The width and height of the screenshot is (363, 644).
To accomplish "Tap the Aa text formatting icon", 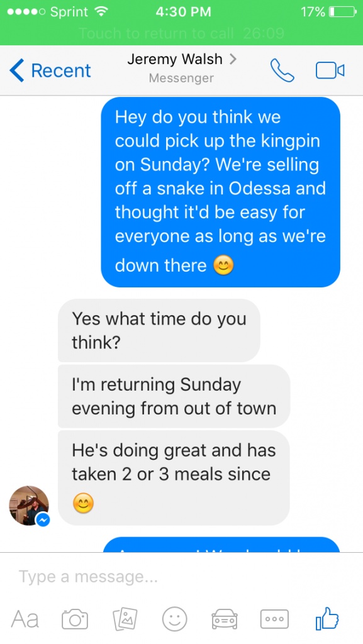I will 25,619.
